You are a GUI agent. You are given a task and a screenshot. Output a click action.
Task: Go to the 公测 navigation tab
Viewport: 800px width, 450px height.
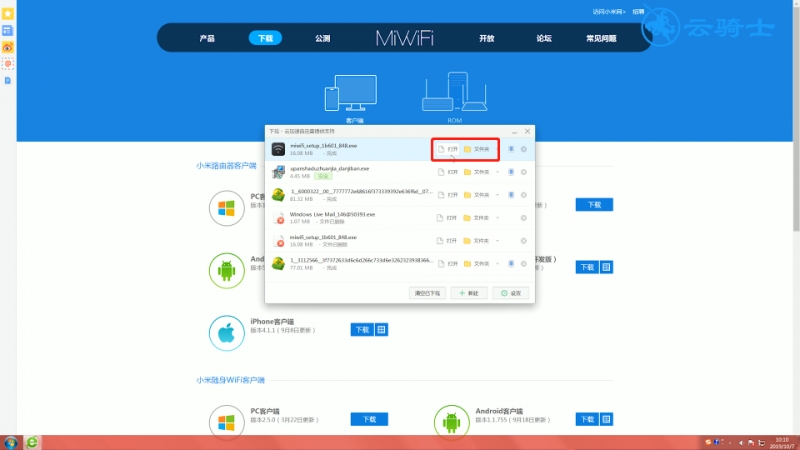322,38
